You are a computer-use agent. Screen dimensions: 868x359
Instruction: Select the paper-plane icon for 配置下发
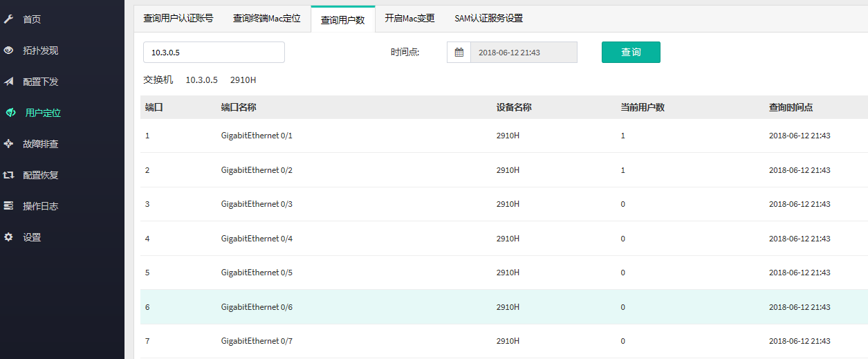8,82
